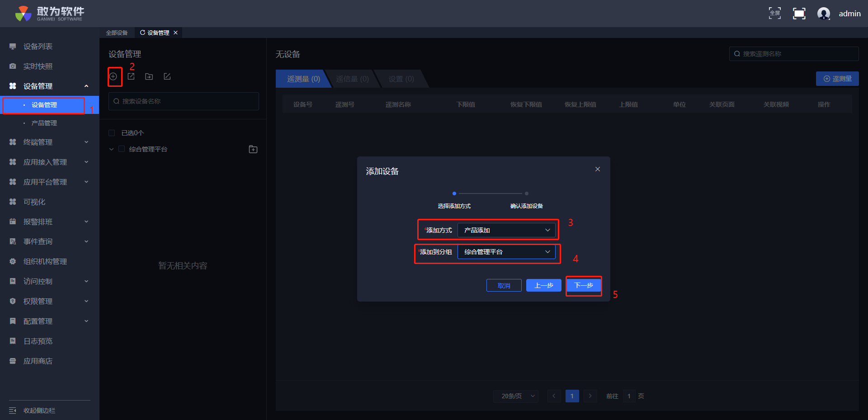Click the Ganwei Software logo
The width and height of the screenshot is (868, 420).
coord(50,14)
